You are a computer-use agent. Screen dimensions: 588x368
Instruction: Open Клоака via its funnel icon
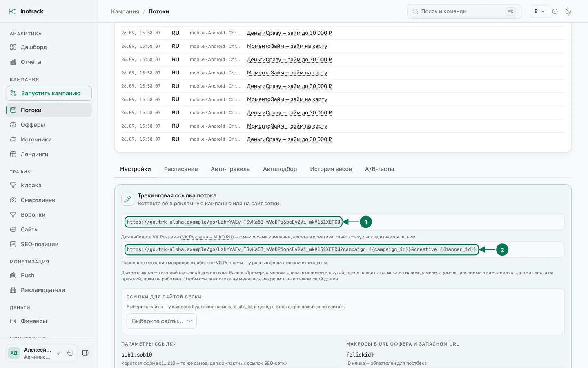pyautogui.click(x=13, y=185)
